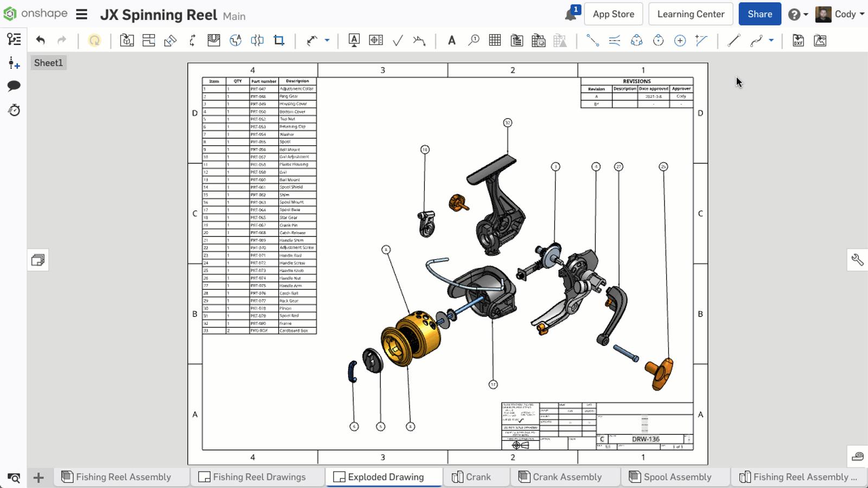Click the Undo arrow icon
868x488 pixels.
40,40
